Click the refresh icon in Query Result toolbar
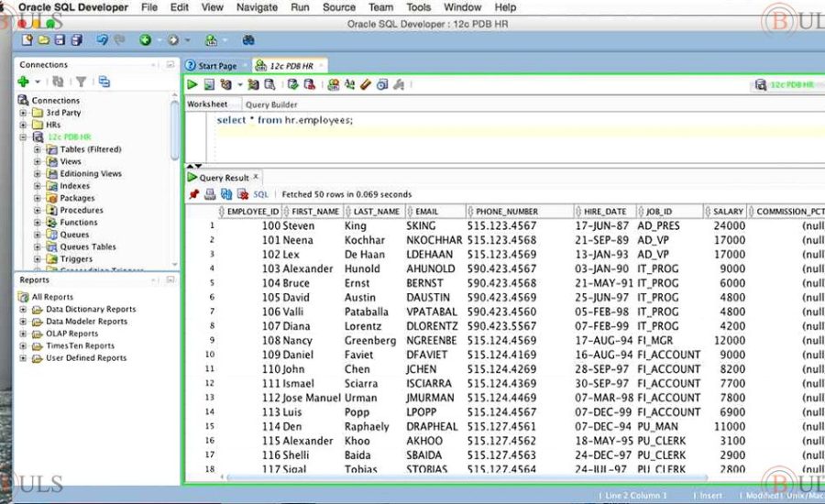The width and height of the screenshot is (825, 504). click(x=226, y=194)
